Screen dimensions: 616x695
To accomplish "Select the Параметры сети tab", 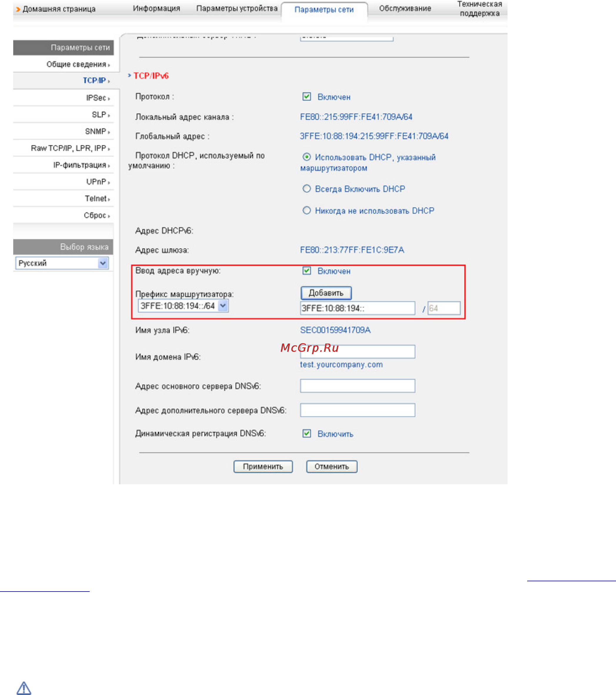I will [x=324, y=10].
